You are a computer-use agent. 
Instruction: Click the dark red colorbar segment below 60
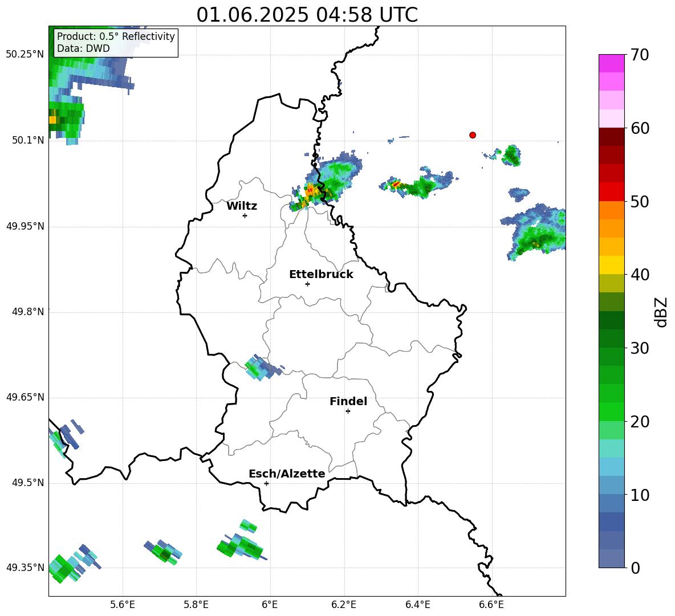coord(611,136)
